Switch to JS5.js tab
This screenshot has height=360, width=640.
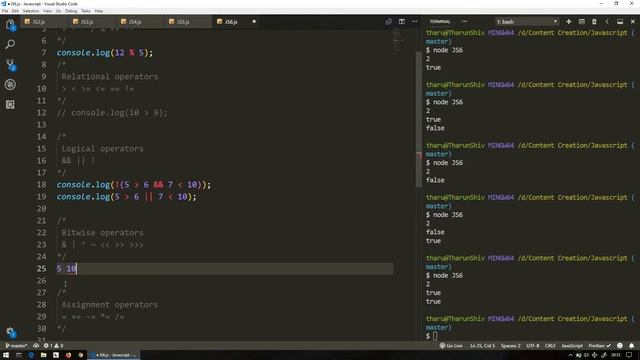pos(187,22)
